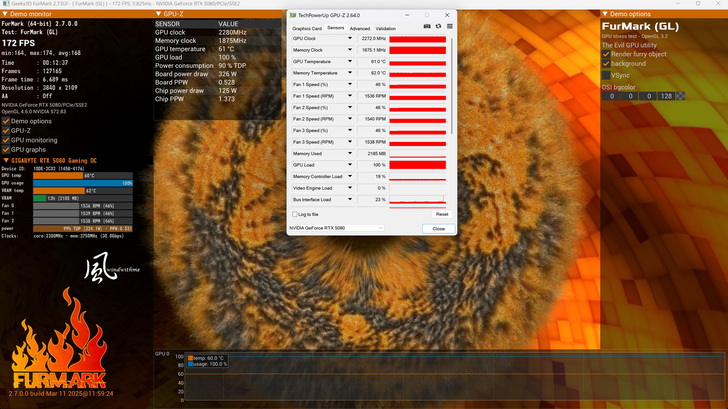Open the Video Engine Load dropdown
The width and height of the screenshot is (728, 409).
coord(350,188)
